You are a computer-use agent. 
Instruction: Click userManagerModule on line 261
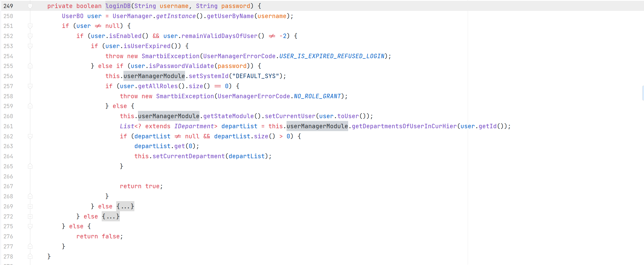[317, 126]
